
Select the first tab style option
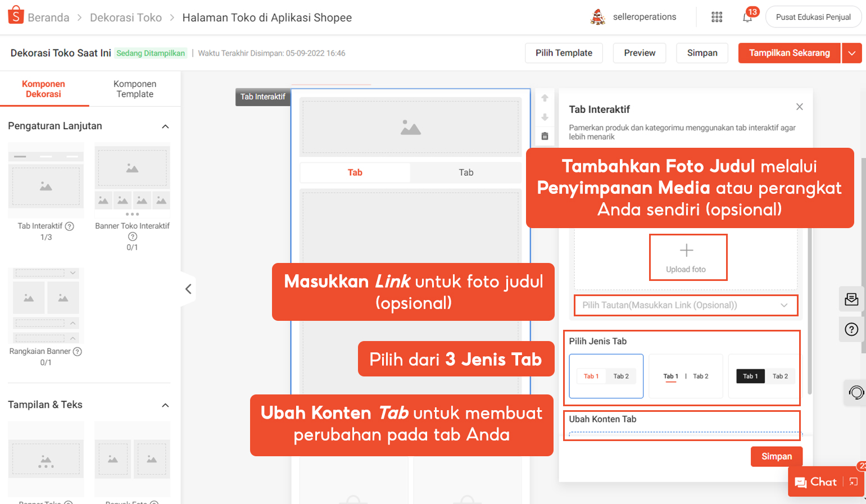tap(606, 376)
